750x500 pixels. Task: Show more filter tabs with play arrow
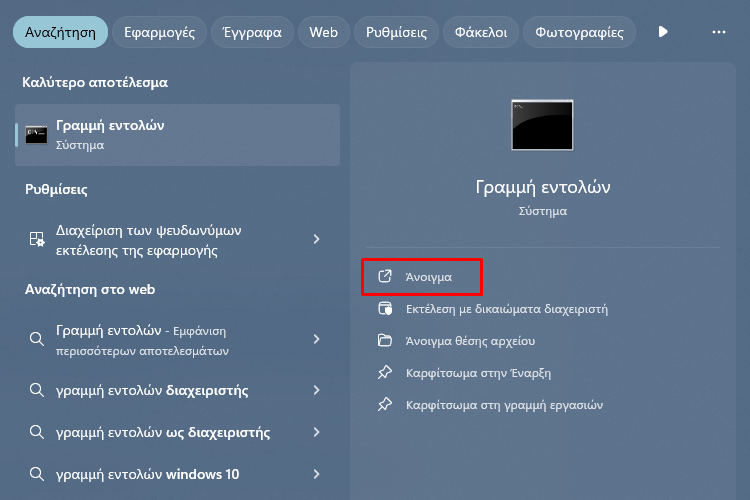[663, 32]
